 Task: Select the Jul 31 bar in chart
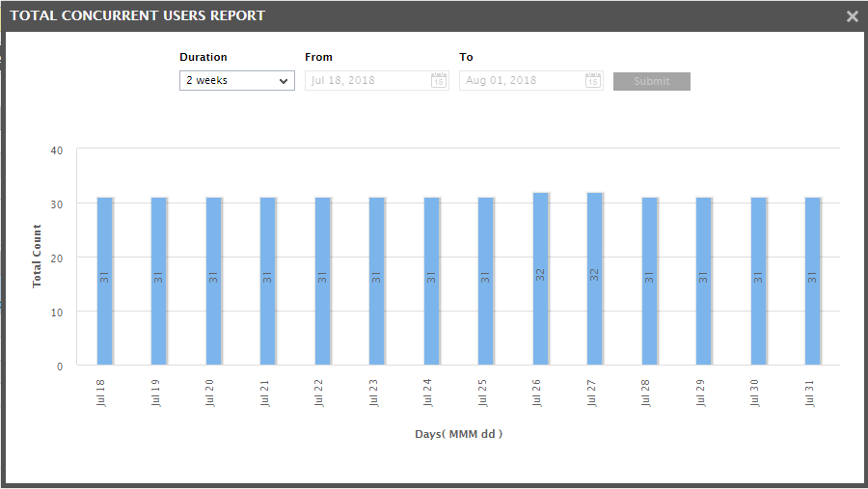pyautogui.click(x=813, y=282)
